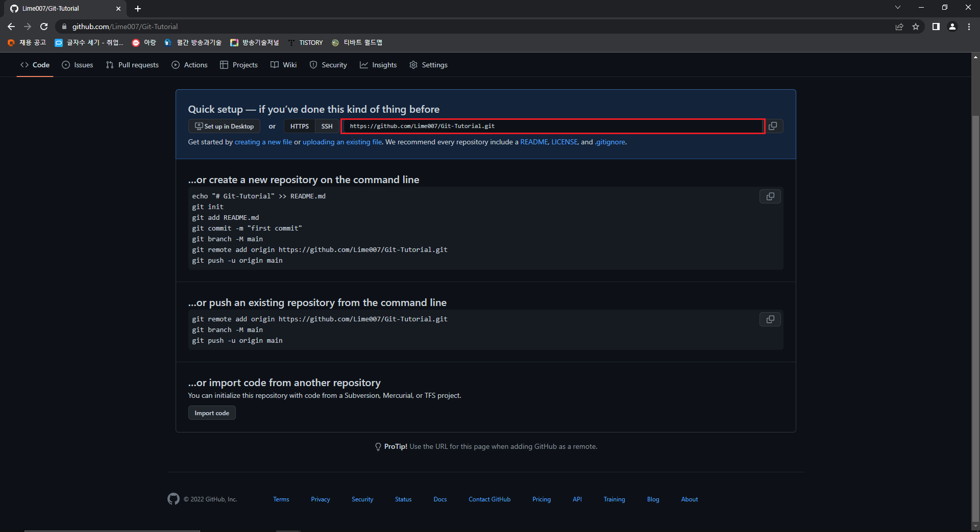Open repository Settings tab
This screenshot has width=980, height=532.
point(428,65)
